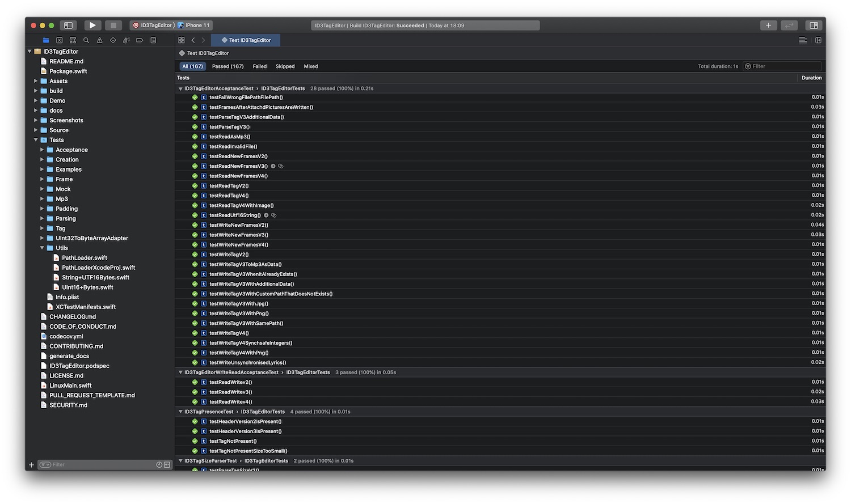Show only source-controlled files icon

tap(167, 465)
